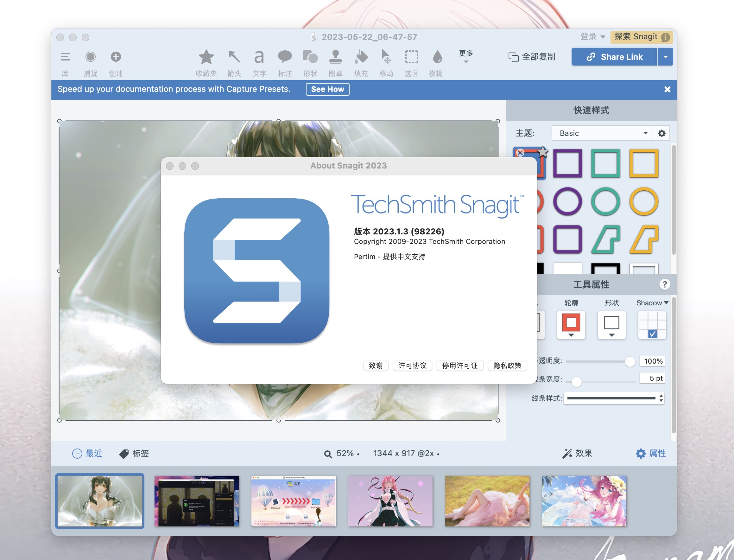This screenshot has width=734, height=560.
Task: Open Acknowledgements in About dialog
Action: pyautogui.click(x=376, y=365)
